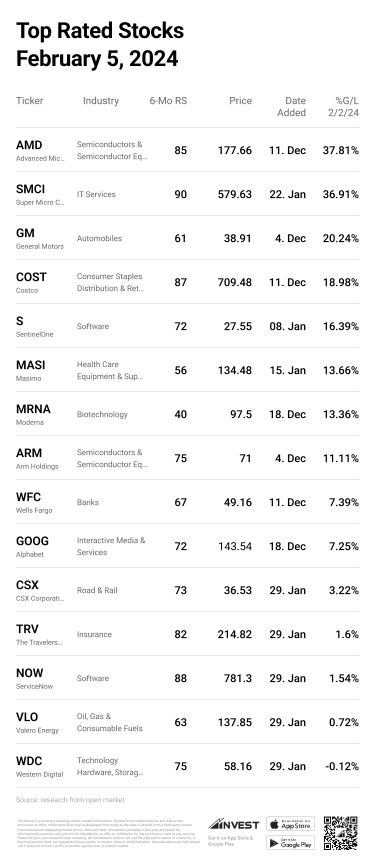Image resolution: width=375 pixels, height=868 pixels.
Task: Click the Date Added column header
Action: click(292, 107)
